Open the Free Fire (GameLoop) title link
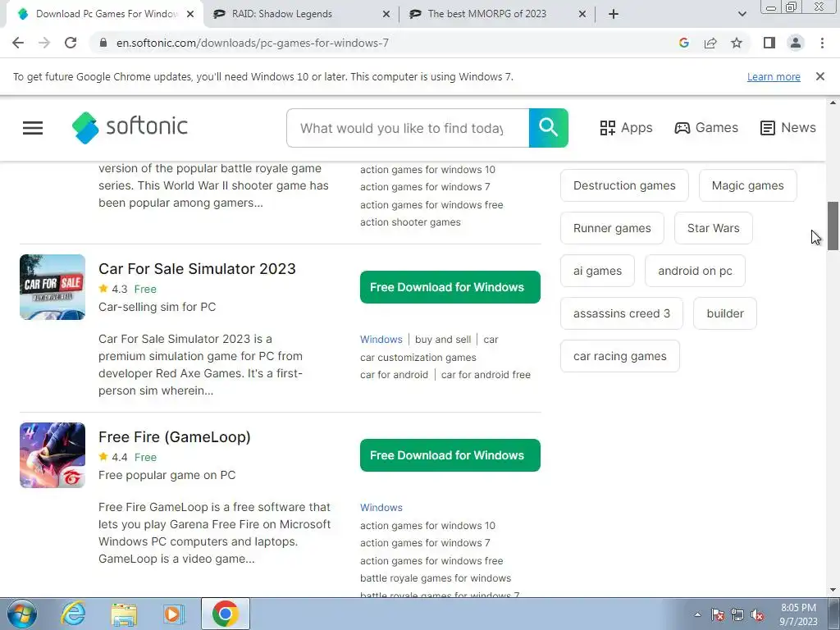Screen dimensions: 840x630 click(175, 436)
